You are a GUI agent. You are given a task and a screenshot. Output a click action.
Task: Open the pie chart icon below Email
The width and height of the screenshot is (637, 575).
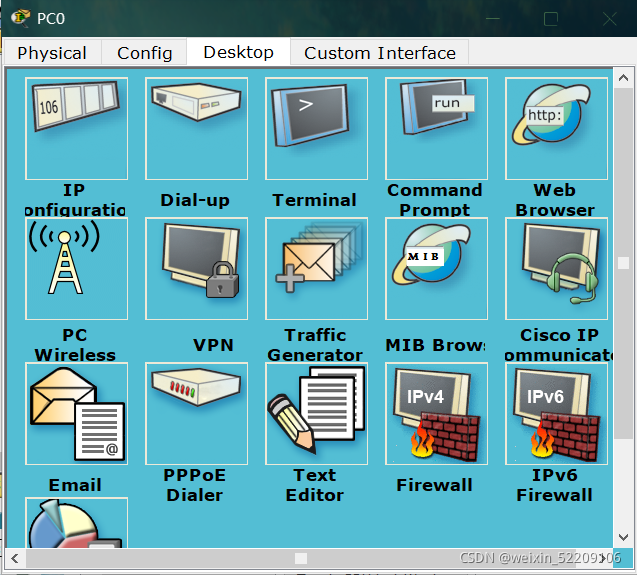click(76, 523)
